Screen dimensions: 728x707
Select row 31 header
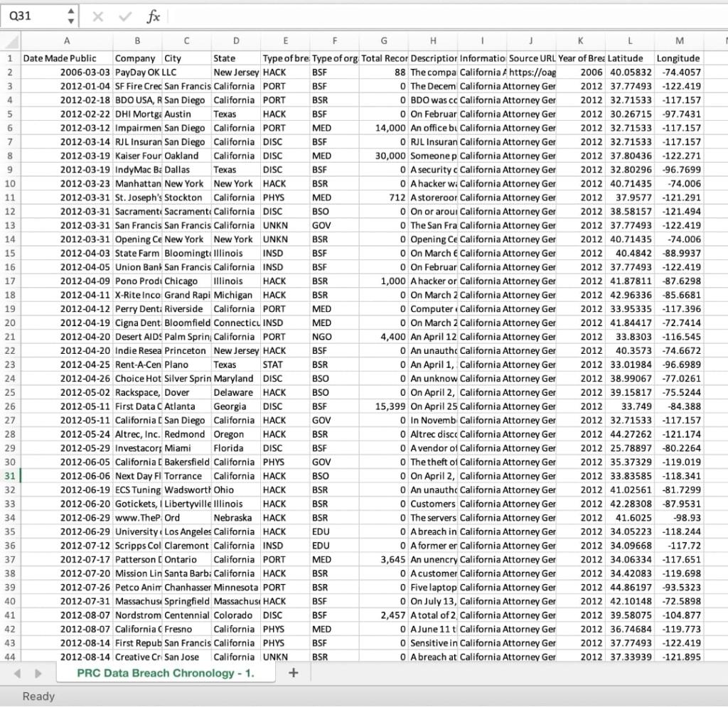click(x=10, y=476)
